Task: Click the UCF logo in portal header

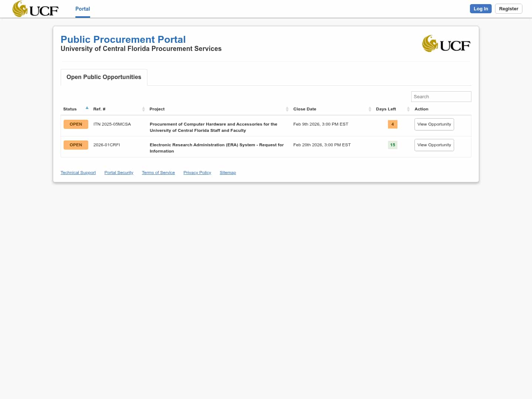Action: pos(446,44)
